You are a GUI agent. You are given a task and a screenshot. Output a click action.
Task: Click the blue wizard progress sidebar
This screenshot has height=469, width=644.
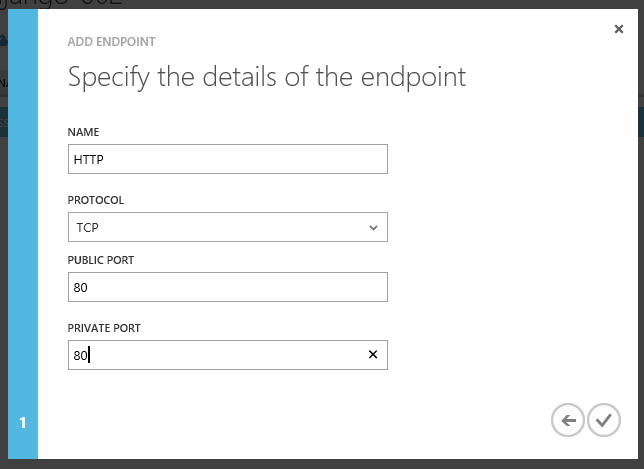[23, 234]
